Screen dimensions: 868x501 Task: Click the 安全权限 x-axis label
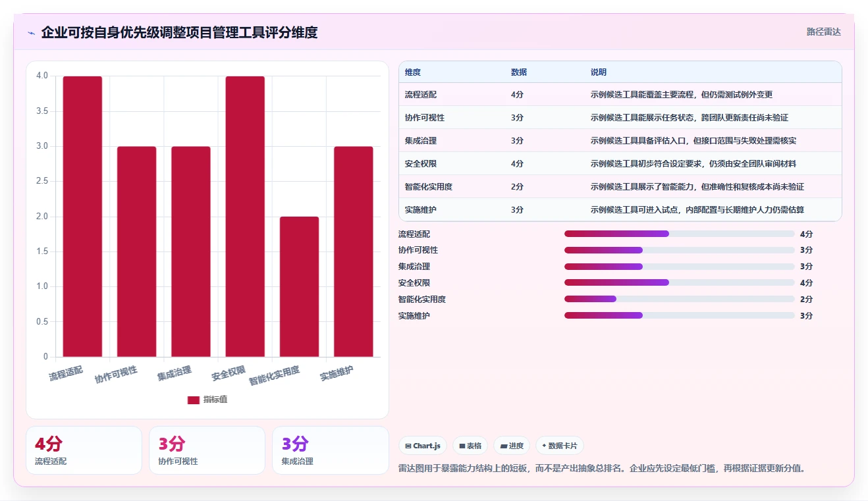click(x=229, y=373)
